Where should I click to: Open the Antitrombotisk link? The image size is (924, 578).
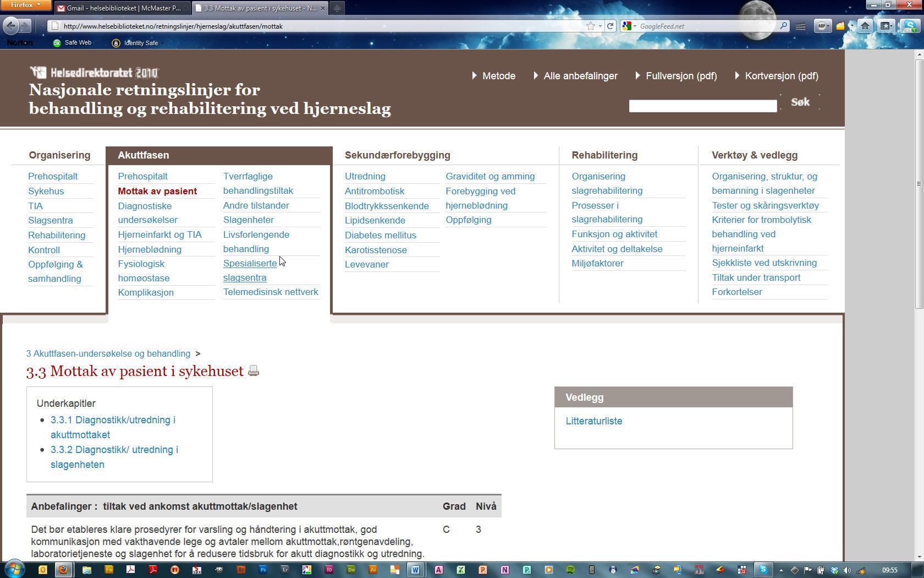(x=375, y=191)
